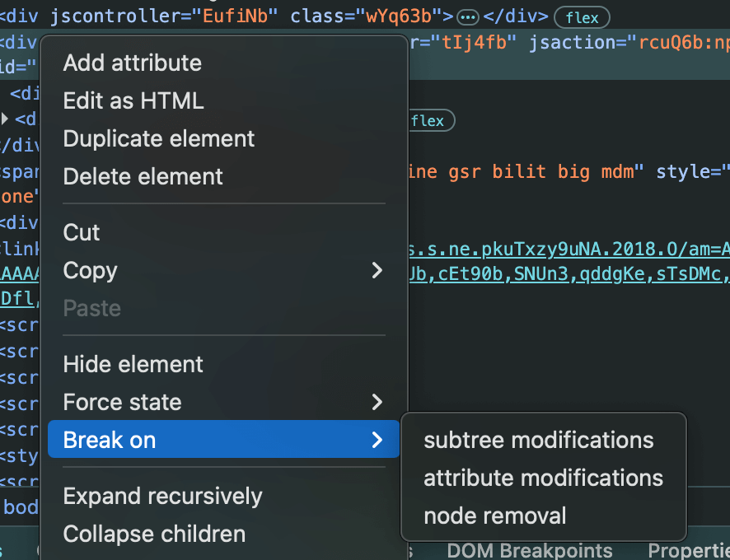Viewport: 730px width, 560px height.
Task: Open the Copy submenu chevron
Action: coord(377,270)
